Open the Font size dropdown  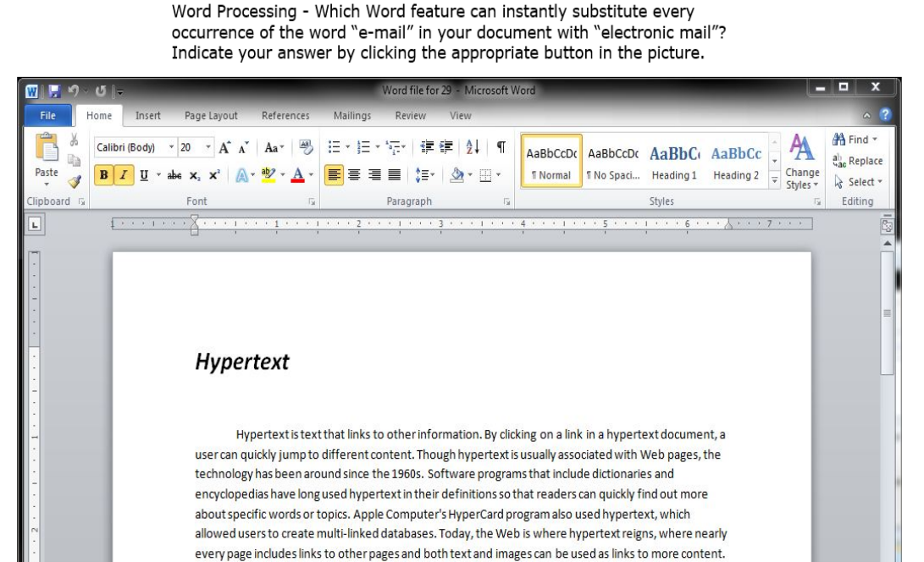(208, 147)
